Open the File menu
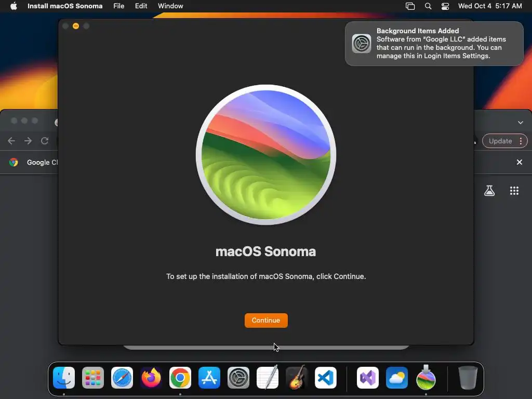Screen dimensions: 532x399 point(119,6)
